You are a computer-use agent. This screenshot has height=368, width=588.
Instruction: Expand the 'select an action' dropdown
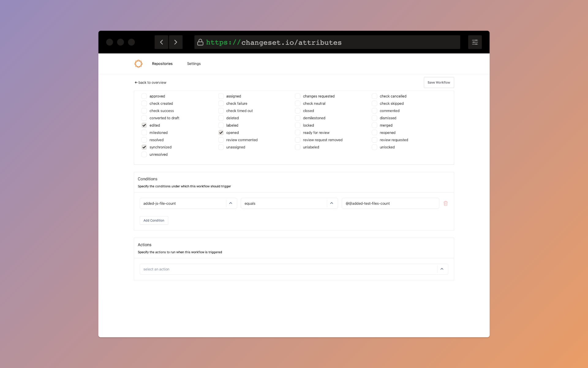[442, 269]
